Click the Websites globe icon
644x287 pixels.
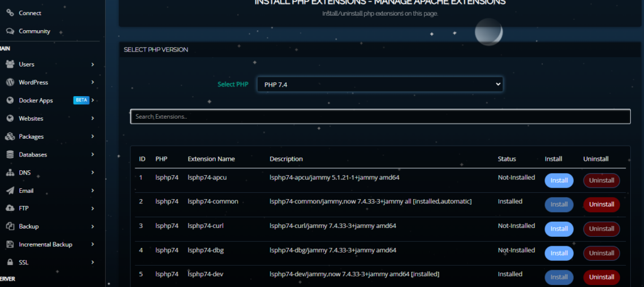tap(10, 119)
